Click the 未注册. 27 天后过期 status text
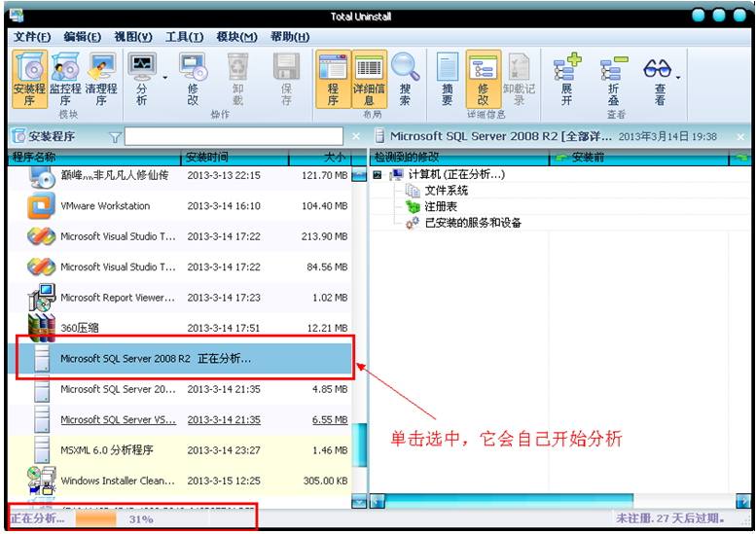 (670, 518)
